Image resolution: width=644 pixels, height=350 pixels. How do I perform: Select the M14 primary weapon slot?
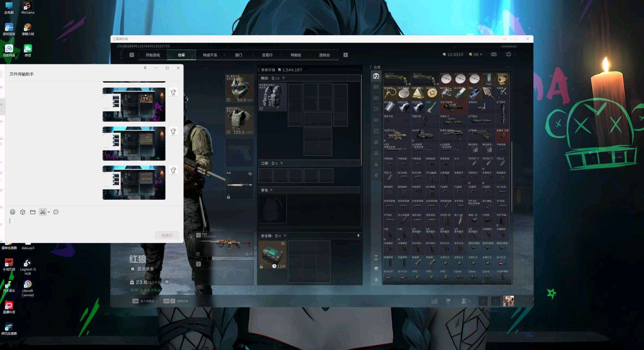point(224,244)
